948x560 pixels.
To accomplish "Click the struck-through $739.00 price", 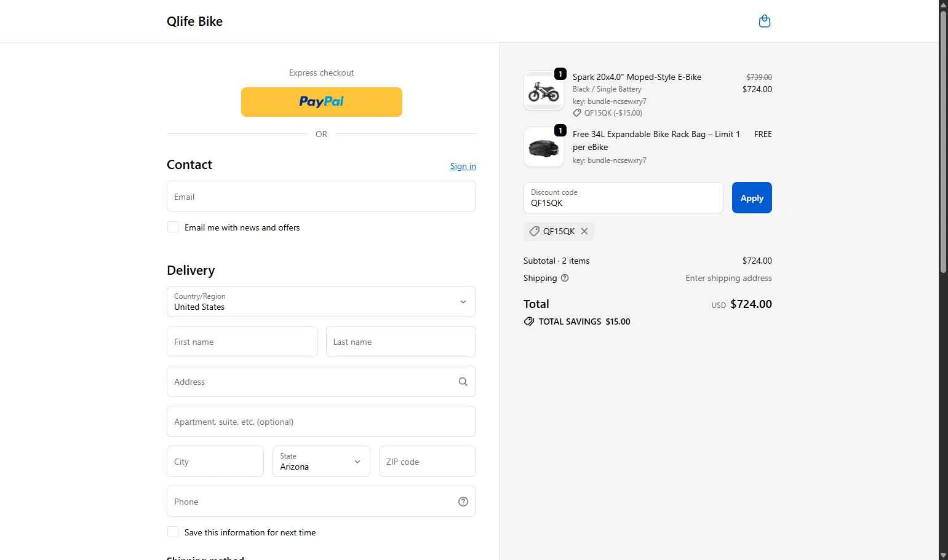I will (x=759, y=77).
